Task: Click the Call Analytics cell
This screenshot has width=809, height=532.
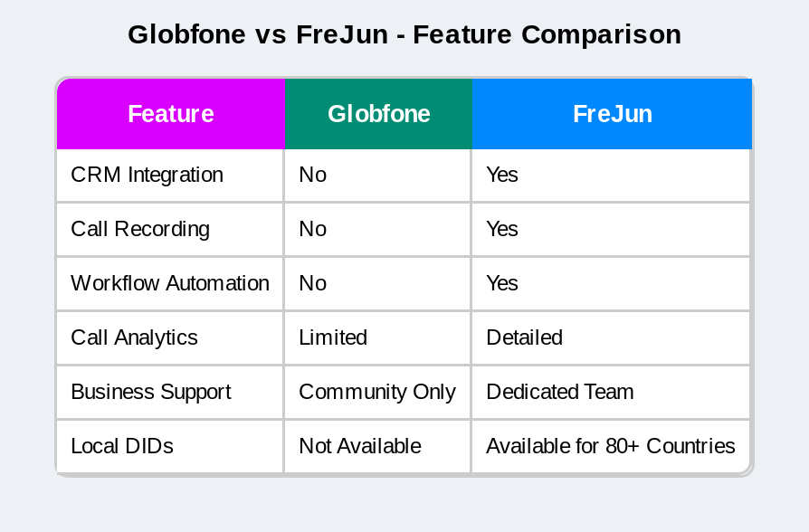Action: click(134, 337)
